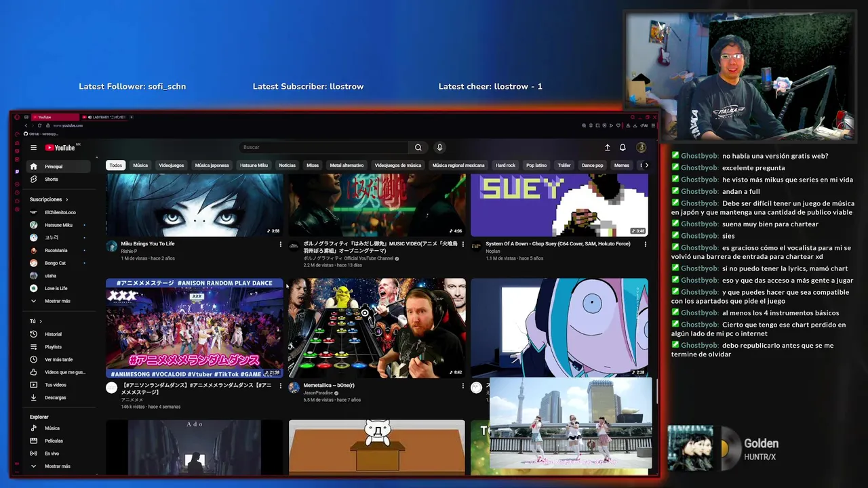Click the search magnifier button
Image resolution: width=868 pixels, height=488 pixels.
point(418,147)
